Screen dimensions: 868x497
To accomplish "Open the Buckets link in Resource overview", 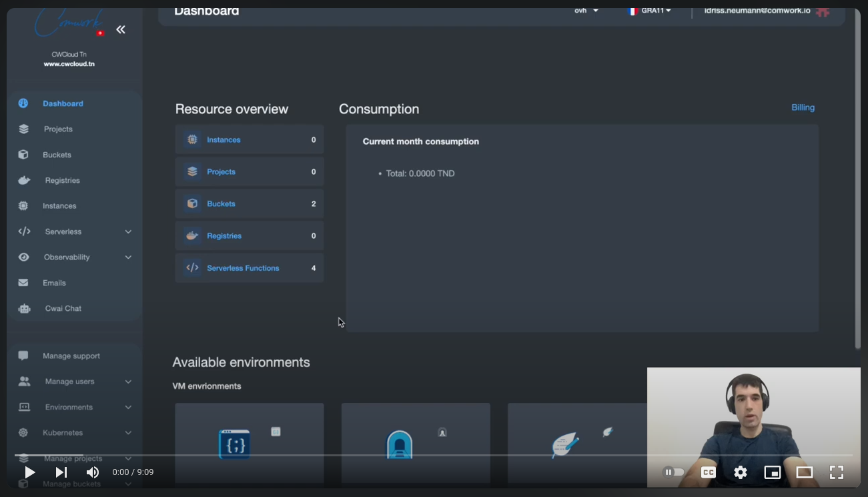I will click(x=221, y=203).
